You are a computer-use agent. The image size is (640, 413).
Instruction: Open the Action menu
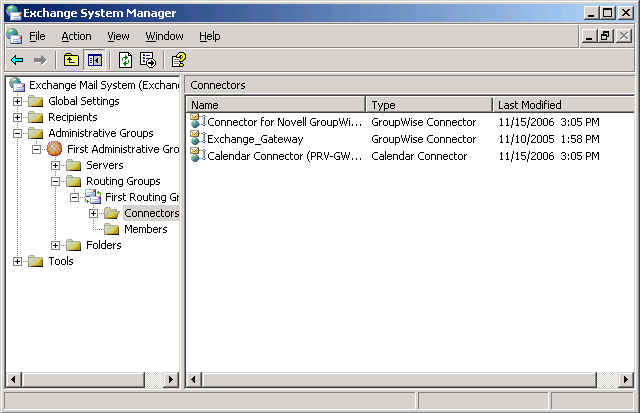(x=76, y=36)
